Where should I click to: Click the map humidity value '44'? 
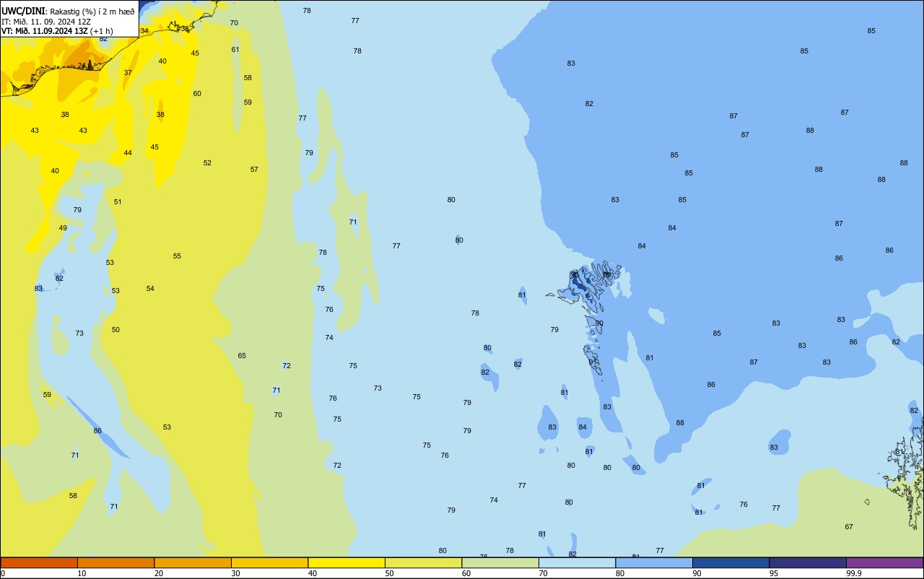(128, 153)
